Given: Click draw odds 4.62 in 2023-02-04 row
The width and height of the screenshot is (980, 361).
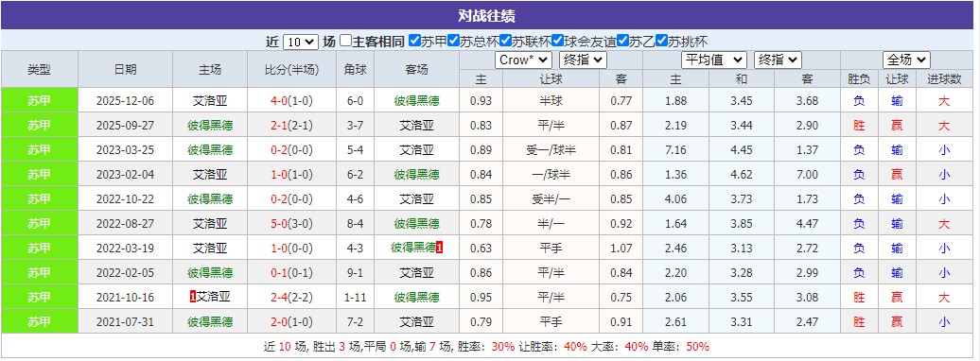Looking at the screenshot, I should (x=742, y=174).
